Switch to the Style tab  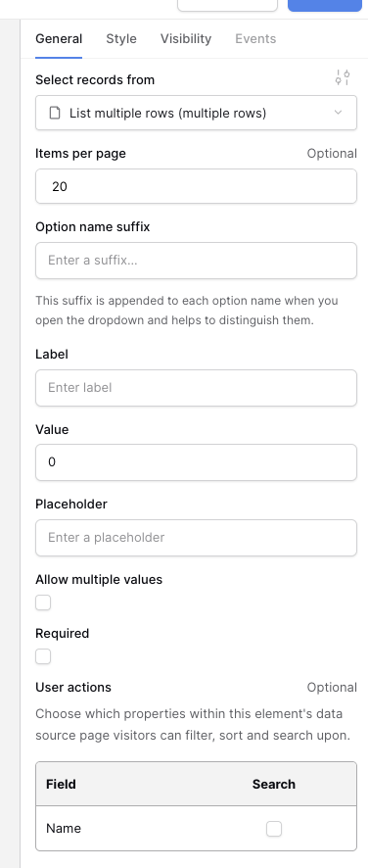[x=121, y=39]
